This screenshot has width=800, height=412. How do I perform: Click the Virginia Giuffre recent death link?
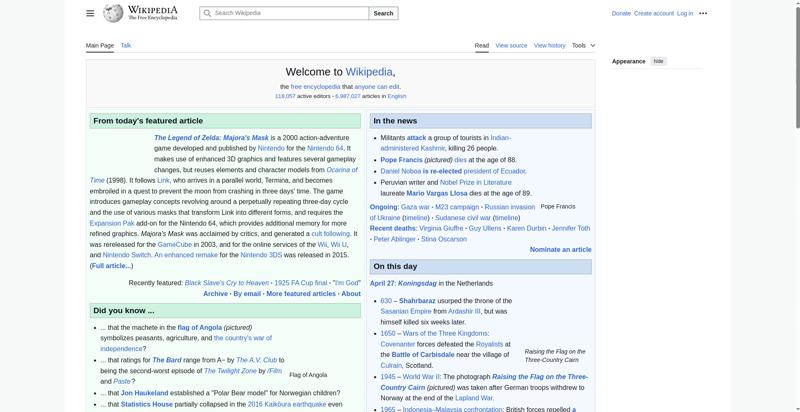[x=441, y=228]
